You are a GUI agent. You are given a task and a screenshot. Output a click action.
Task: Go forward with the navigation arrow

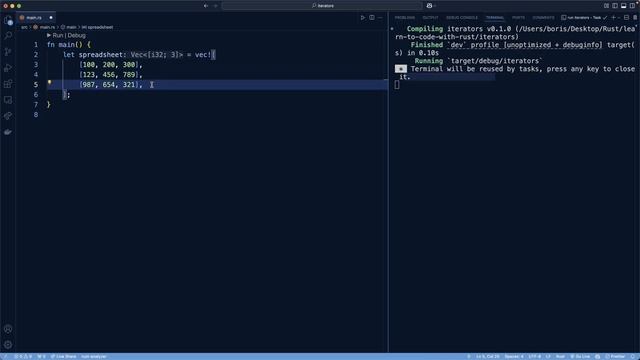(216, 6)
